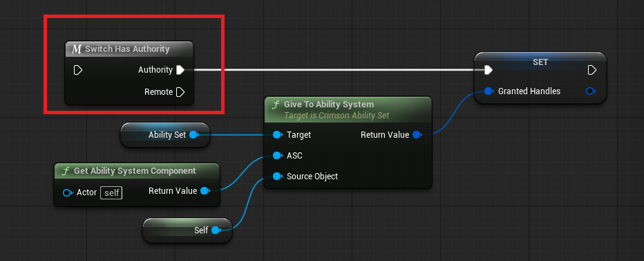The height and width of the screenshot is (261, 644).
Task: Click the Actor pin label
Action: pyautogui.click(x=86, y=192)
